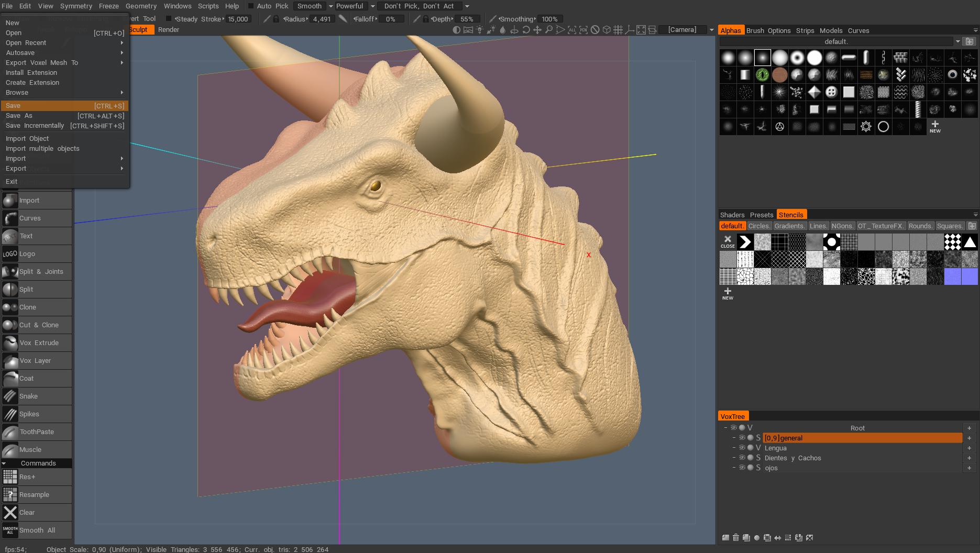Select the Coat tool
980x553 pixels.
[36, 379]
